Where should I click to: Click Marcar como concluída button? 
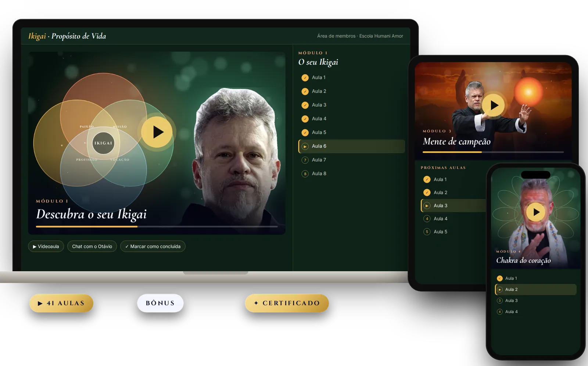[153, 246]
